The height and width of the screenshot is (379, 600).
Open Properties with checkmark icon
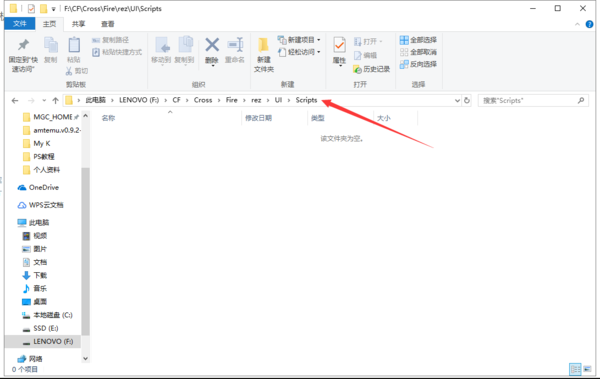[339, 51]
